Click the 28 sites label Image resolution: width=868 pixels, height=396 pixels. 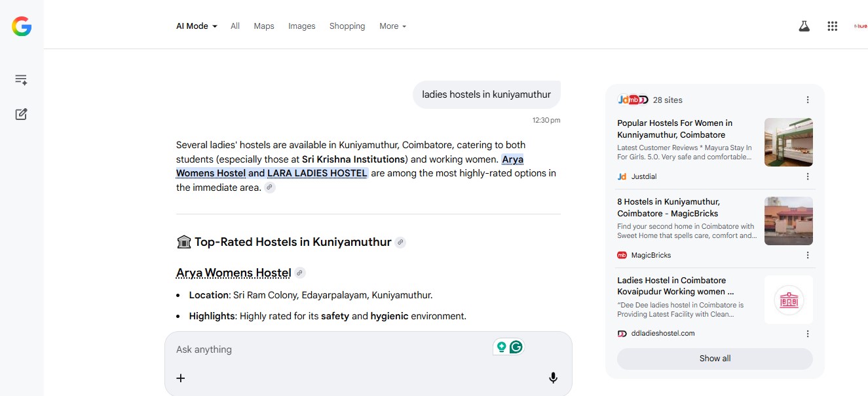click(x=668, y=100)
